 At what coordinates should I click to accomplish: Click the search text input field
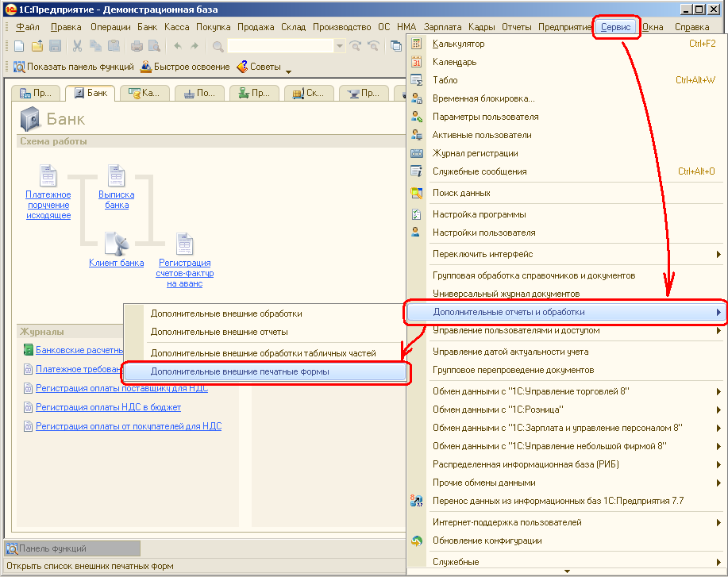280,46
